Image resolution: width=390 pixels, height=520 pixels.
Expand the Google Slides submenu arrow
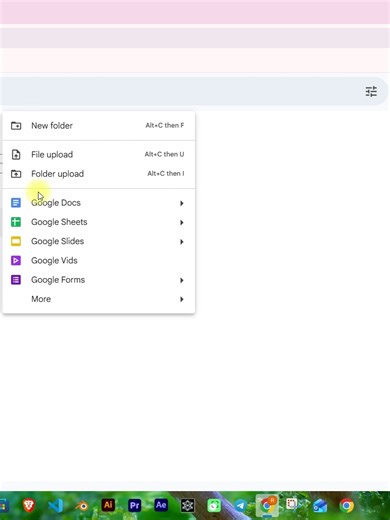click(182, 242)
